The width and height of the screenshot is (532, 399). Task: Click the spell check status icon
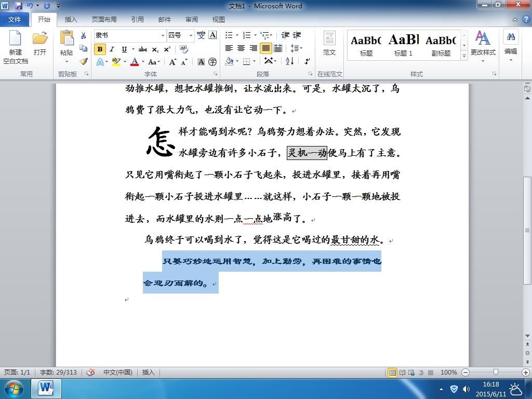pos(90,373)
